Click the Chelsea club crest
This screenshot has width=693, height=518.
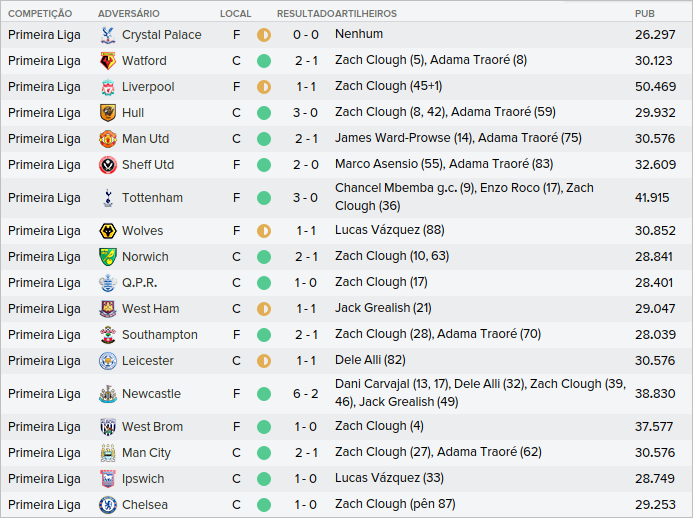pos(107,505)
